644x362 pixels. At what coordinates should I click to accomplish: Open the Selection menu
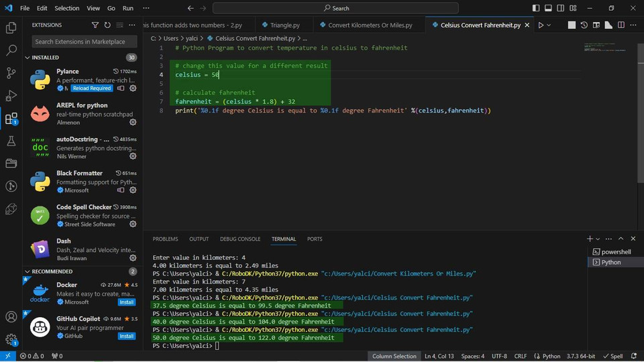[x=66, y=8]
